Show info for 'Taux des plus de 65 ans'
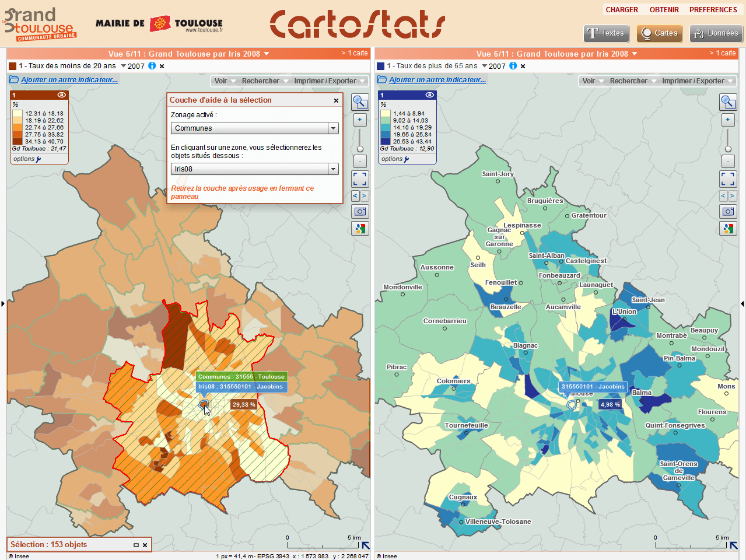 coord(513,66)
